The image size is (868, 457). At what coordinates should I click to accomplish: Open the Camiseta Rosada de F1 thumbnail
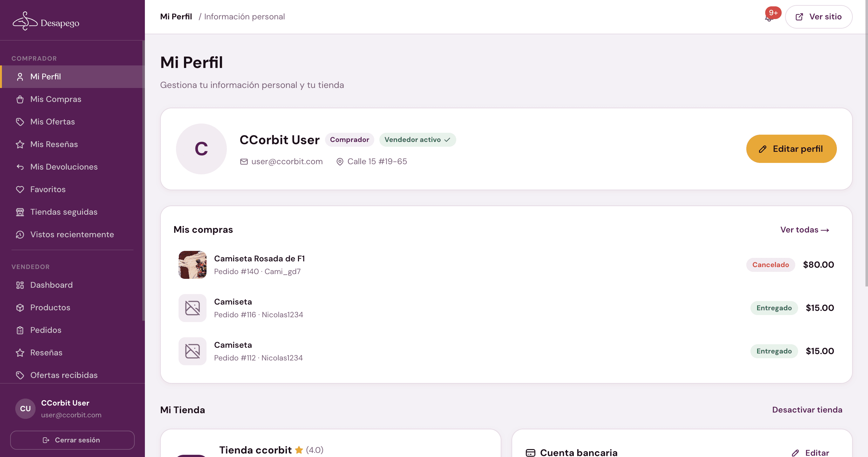tap(193, 265)
